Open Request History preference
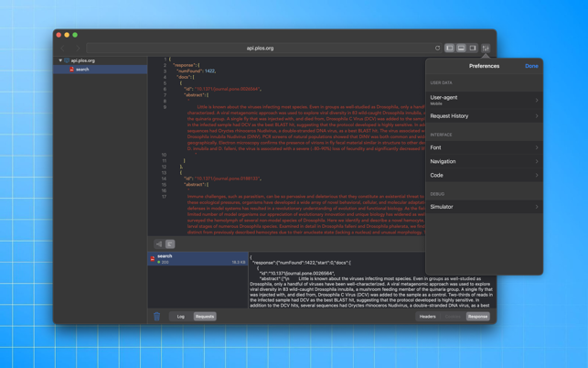 click(x=484, y=116)
